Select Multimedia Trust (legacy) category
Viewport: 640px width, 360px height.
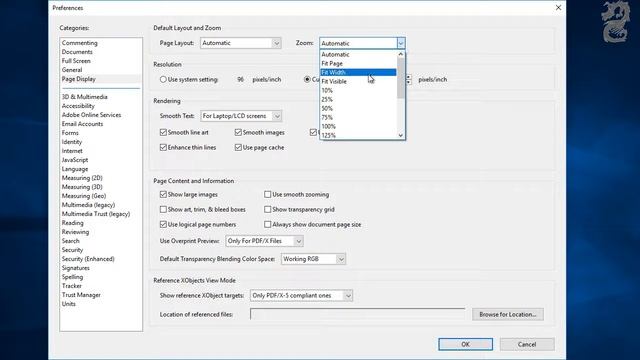coord(96,213)
